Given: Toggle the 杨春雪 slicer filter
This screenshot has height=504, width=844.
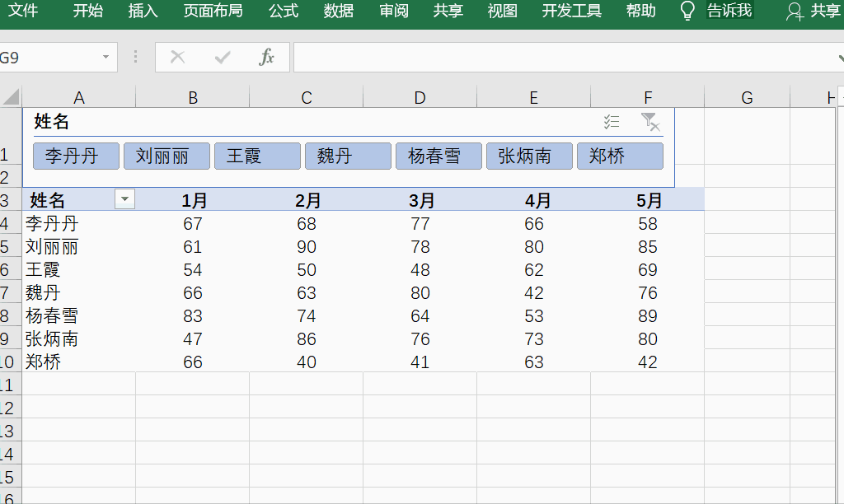Looking at the screenshot, I should [438, 156].
